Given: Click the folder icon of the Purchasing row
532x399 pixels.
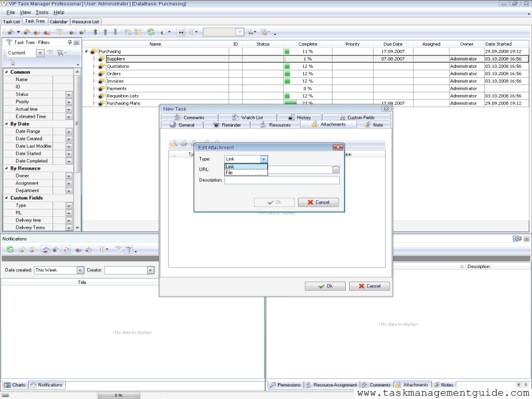Looking at the screenshot, I should point(93,52).
